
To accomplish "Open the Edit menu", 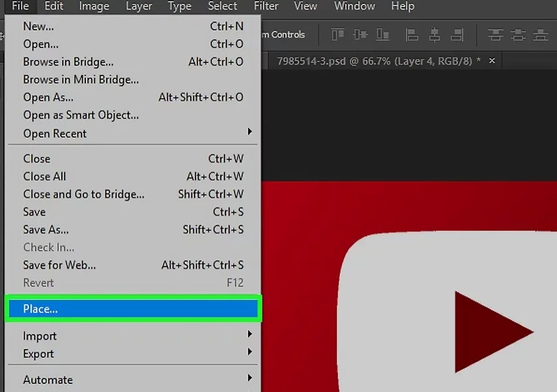I will point(54,6).
